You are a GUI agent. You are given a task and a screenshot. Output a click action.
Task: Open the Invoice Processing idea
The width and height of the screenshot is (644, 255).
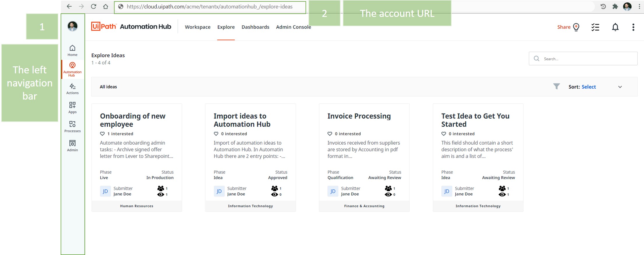(359, 116)
